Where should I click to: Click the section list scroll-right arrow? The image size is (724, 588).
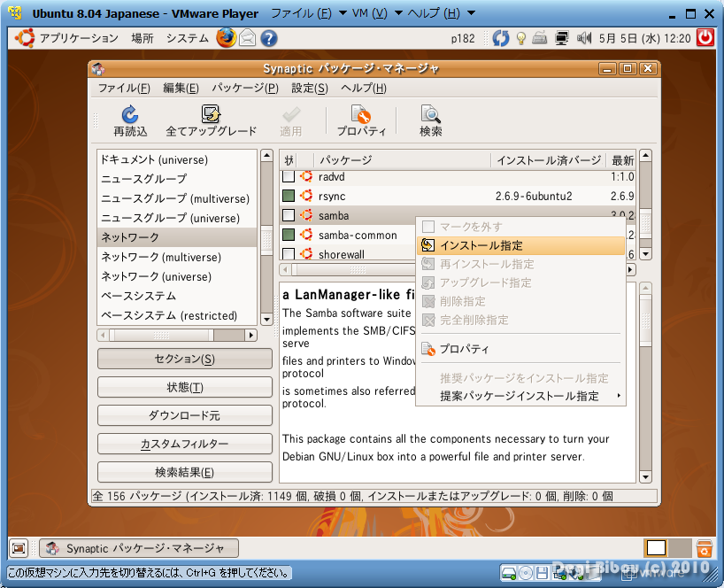pyautogui.click(x=251, y=335)
